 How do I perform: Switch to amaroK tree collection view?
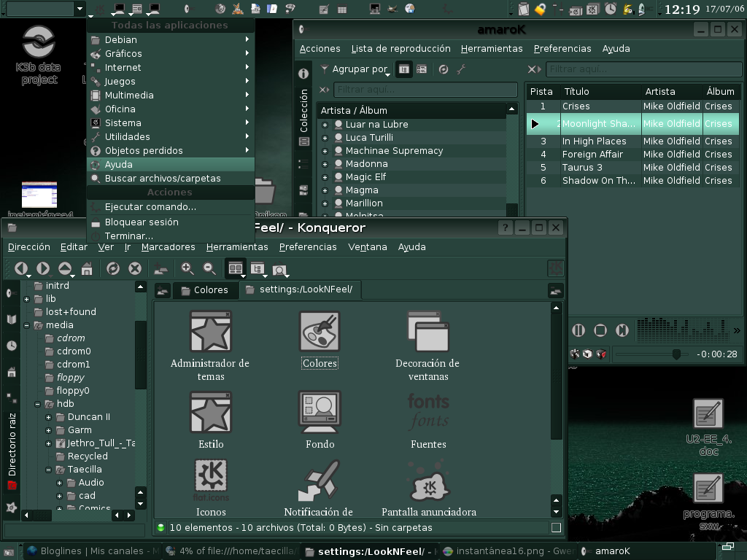point(404,69)
